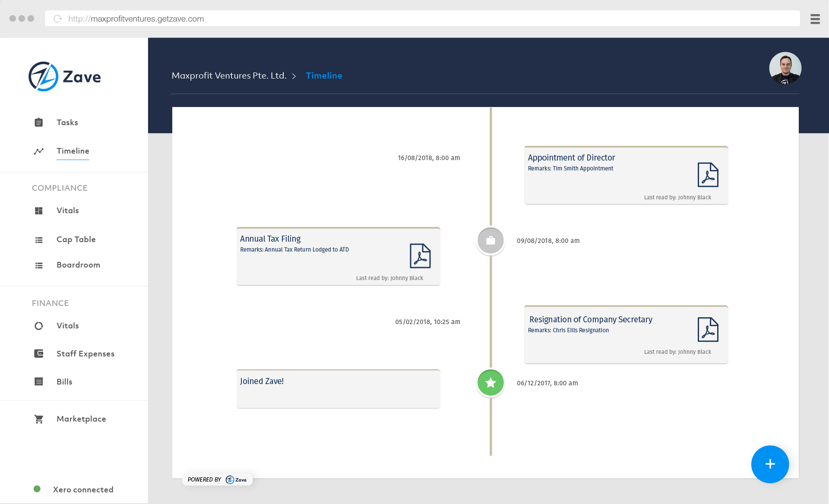Open the browser hamburger menu
The image size is (829, 504).
tap(815, 19)
